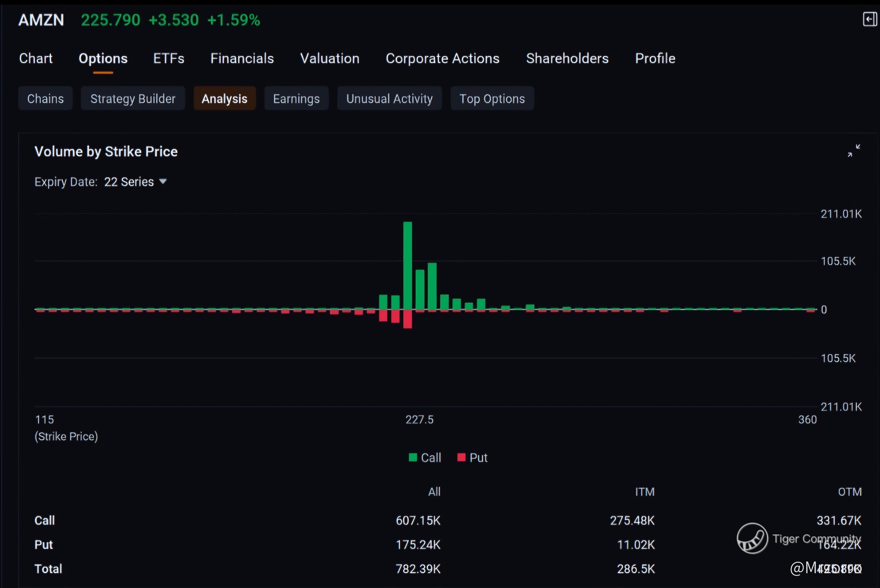
Task: Open the Profile tab
Action: pyautogui.click(x=655, y=58)
